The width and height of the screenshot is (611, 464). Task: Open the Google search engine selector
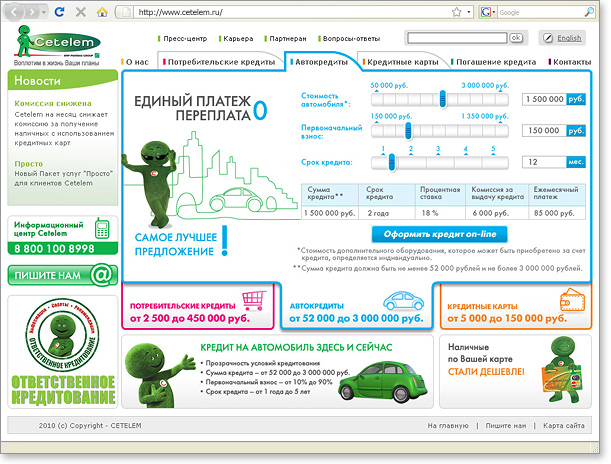pos(488,12)
